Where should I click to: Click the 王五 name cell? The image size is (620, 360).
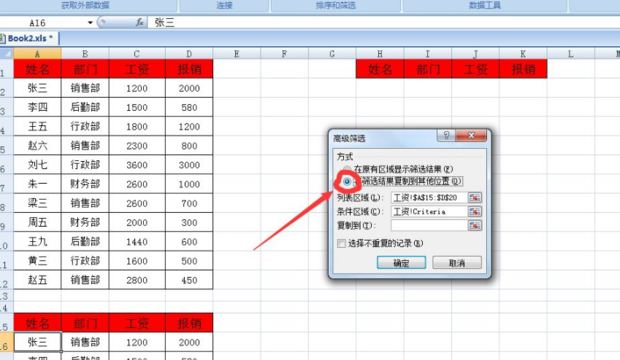click(38, 127)
